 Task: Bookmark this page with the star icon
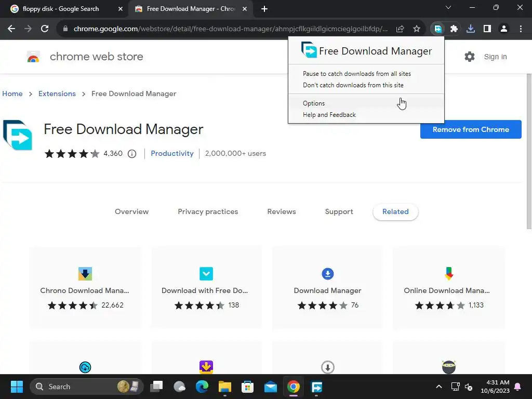(x=417, y=29)
